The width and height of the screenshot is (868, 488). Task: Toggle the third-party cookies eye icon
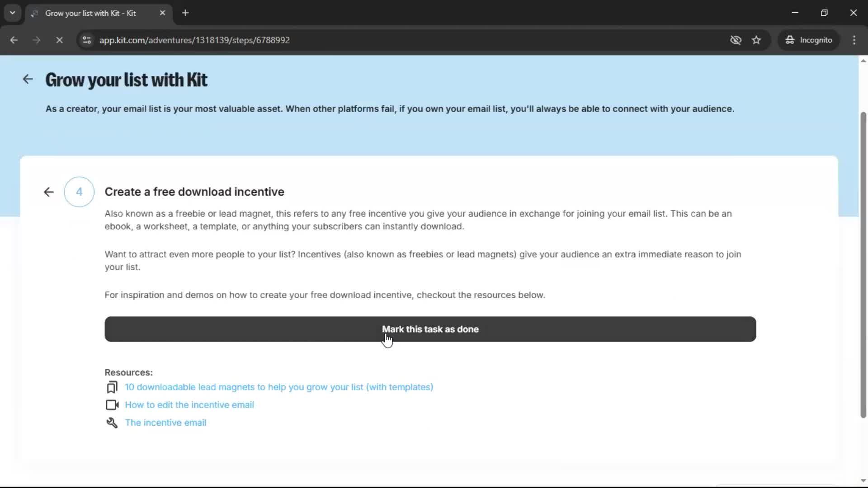coord(736,40)
